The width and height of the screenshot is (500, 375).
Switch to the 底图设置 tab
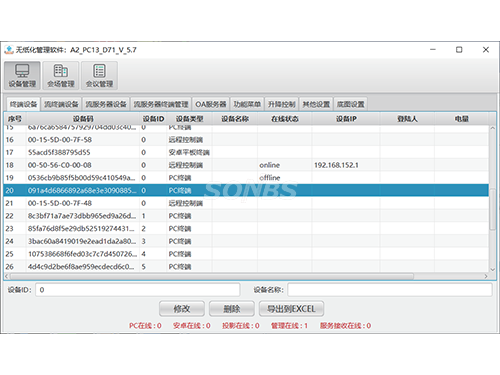[x=351, y=104]
